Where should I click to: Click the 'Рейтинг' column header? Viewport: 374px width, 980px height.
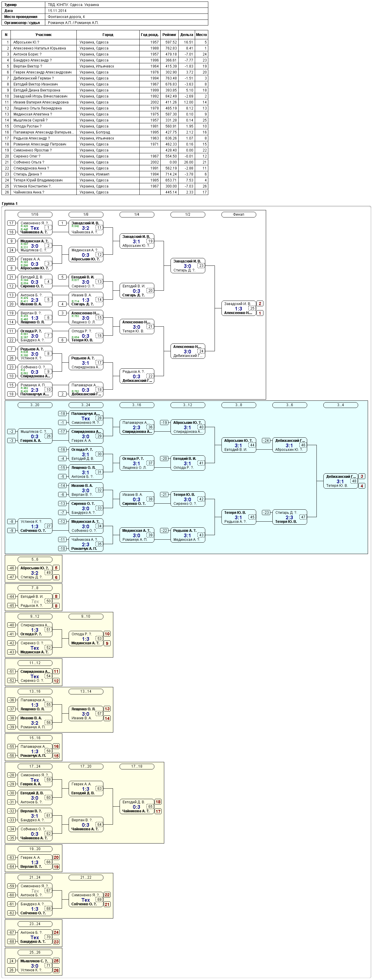[169, 34]
